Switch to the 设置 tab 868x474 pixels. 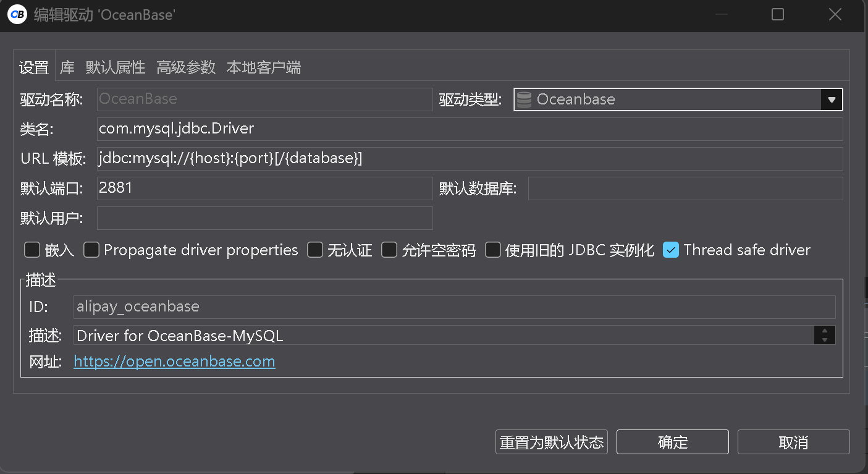(34, 67)
